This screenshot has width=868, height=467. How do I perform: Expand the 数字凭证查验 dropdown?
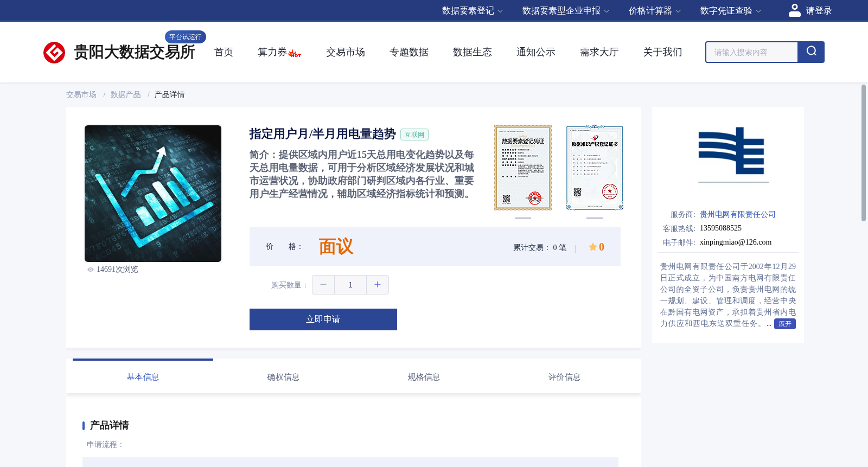[730, 11]
